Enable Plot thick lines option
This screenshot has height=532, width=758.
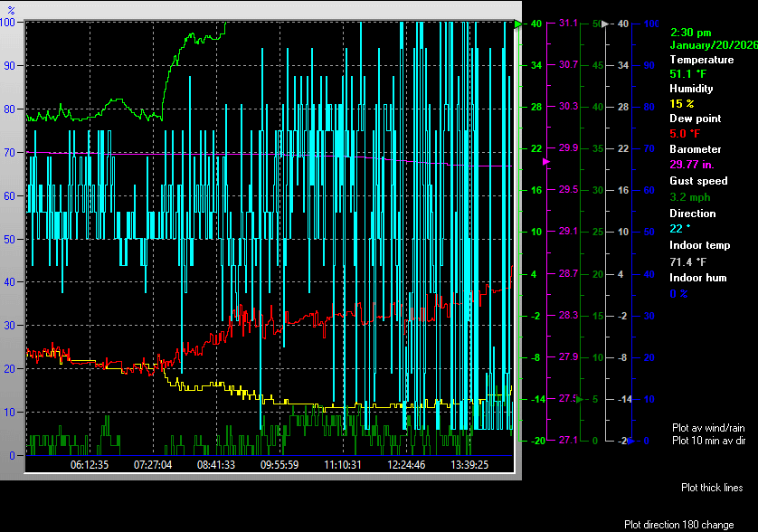coord(712,488)
